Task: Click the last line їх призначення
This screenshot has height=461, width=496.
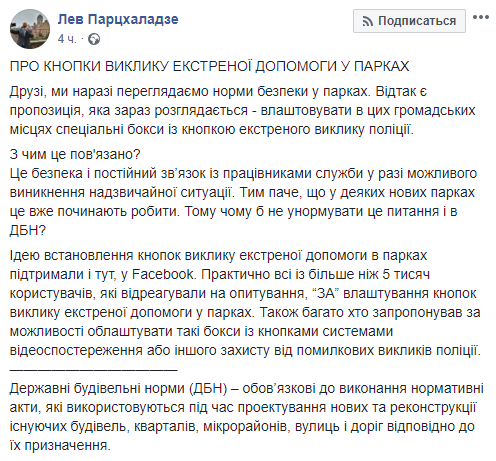Action: (60, 445)
